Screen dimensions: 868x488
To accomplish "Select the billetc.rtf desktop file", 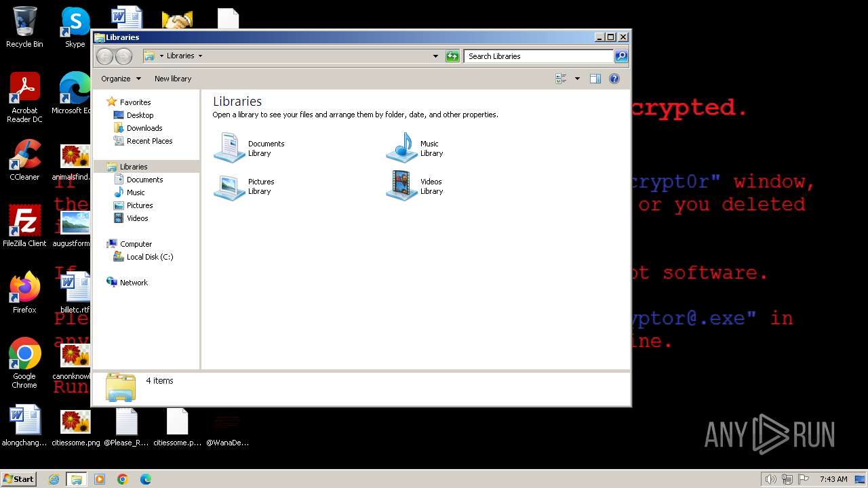I will [x=75, y=293].
